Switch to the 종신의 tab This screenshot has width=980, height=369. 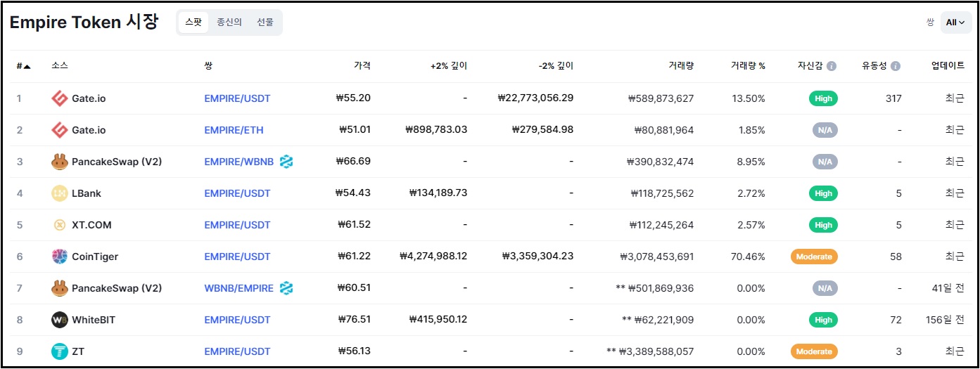coord(229,22)
